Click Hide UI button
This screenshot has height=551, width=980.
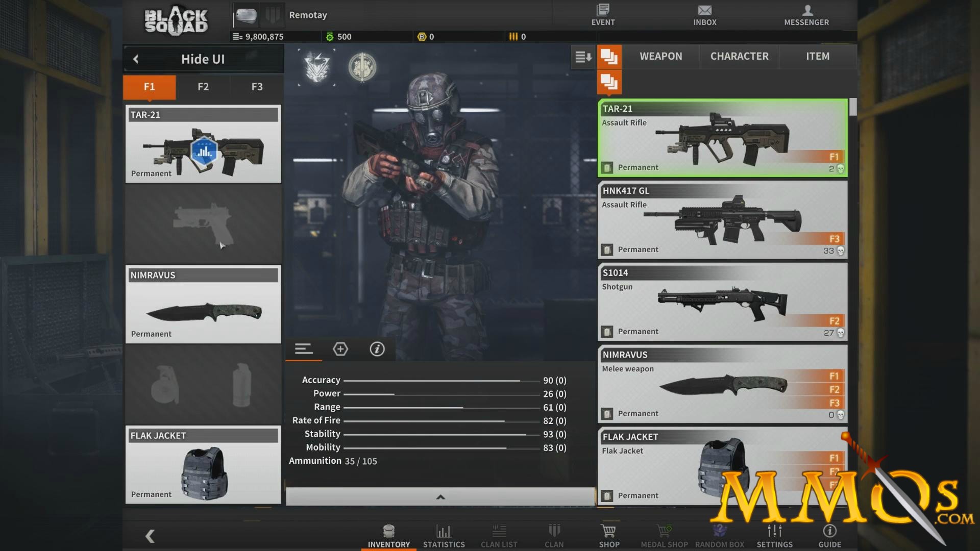click(203, 59)
